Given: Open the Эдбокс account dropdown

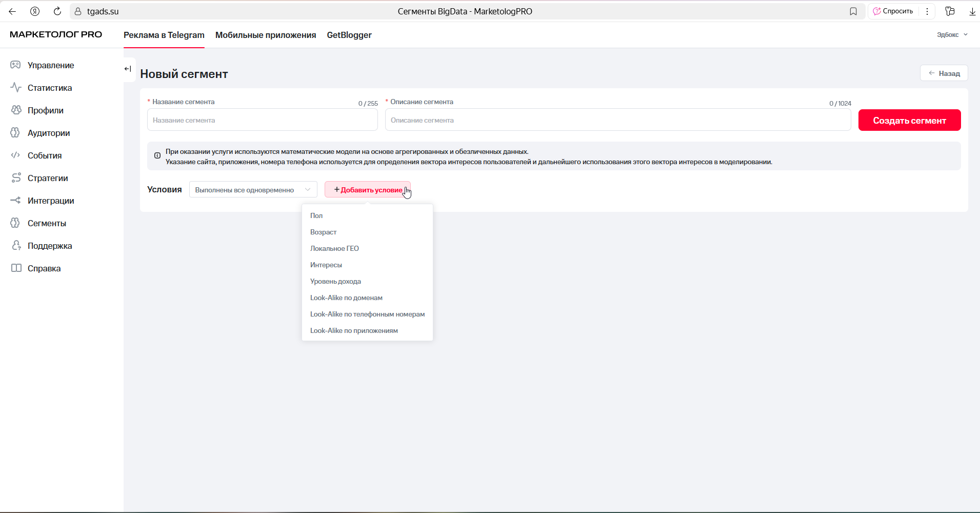Looking at the screenshot, I should pyautogui.click(x=952, y=35).
